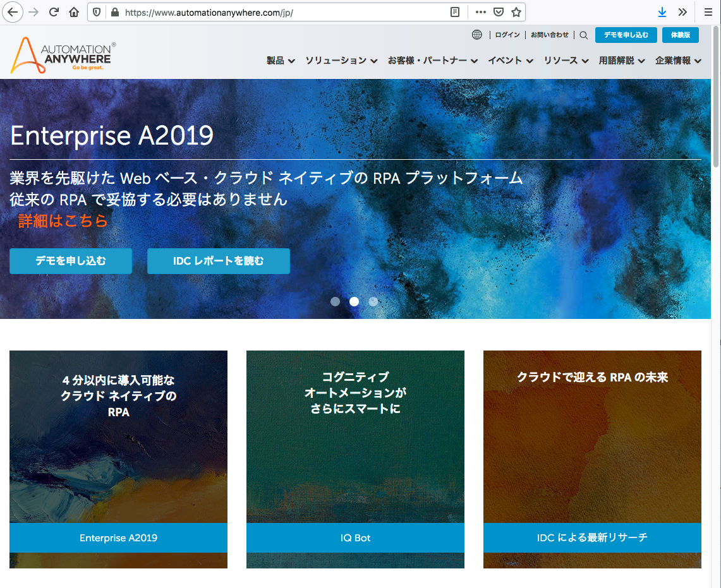Click IDC による最新リサーチ button

click(x=592, y=537)
